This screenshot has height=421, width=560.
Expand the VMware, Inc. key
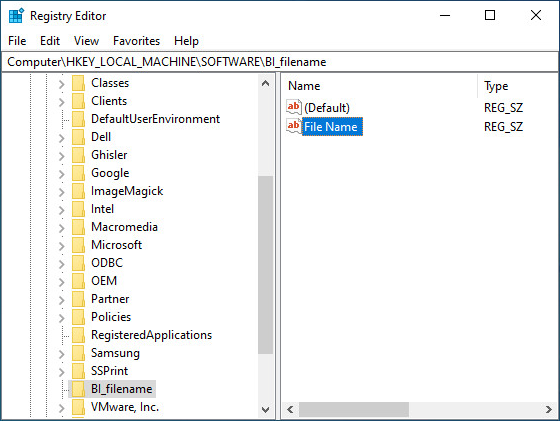point(61,408)
